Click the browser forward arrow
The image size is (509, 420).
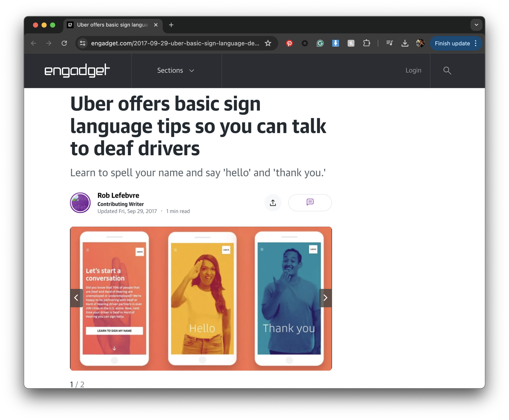coord(49,43)
